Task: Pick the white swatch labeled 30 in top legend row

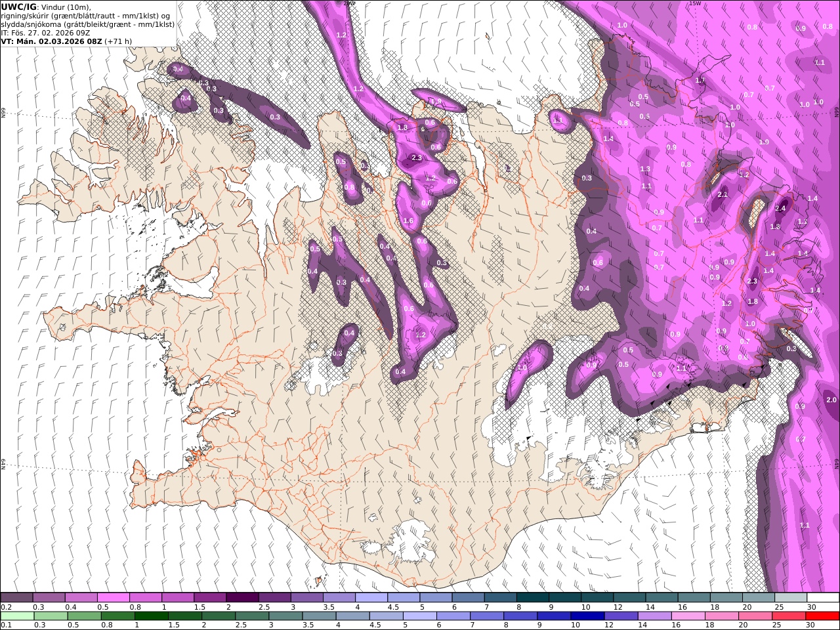Action: [x=823, y=598]
